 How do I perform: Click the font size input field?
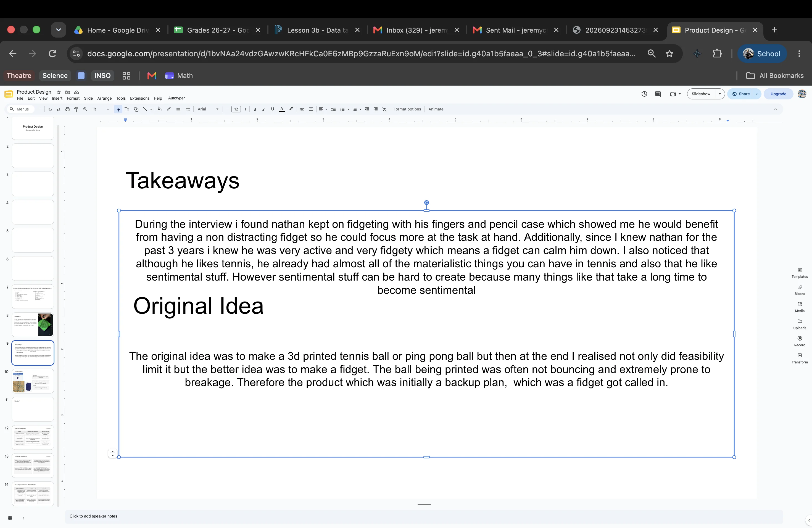[x=236, y=109]
